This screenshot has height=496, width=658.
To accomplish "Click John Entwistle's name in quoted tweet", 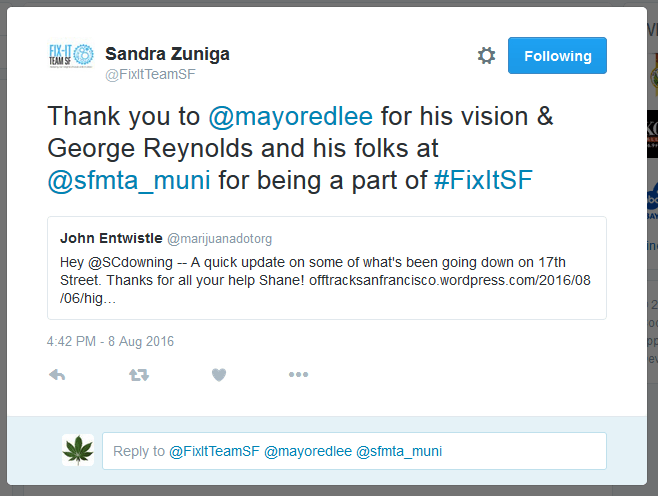I will pos(110,239).
